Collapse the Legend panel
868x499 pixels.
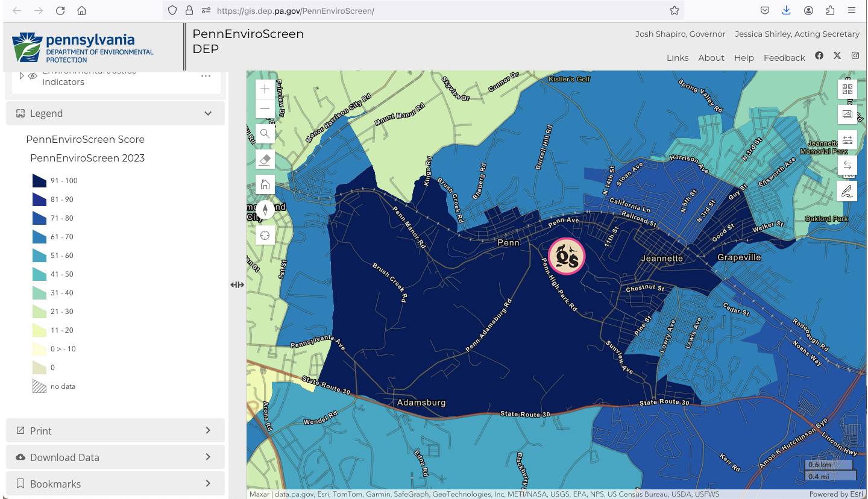click(208, 113)
